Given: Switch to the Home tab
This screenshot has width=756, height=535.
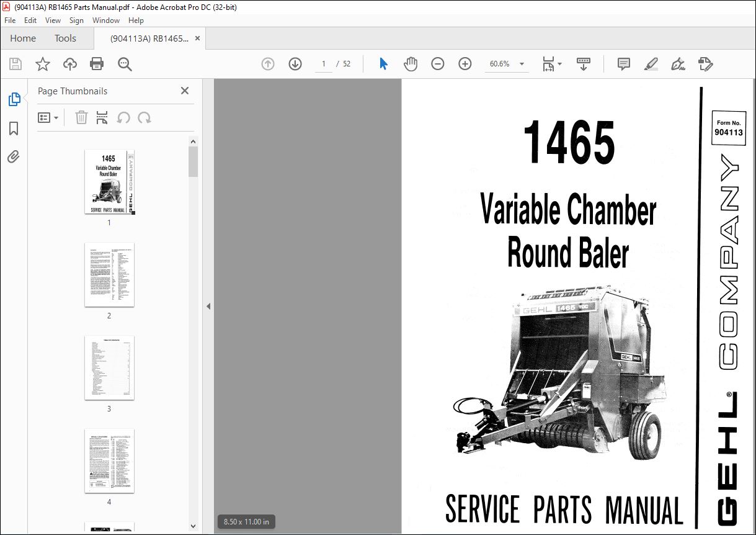Looking at the screenshot, I should pyautogui.click(x=23, y=38).
